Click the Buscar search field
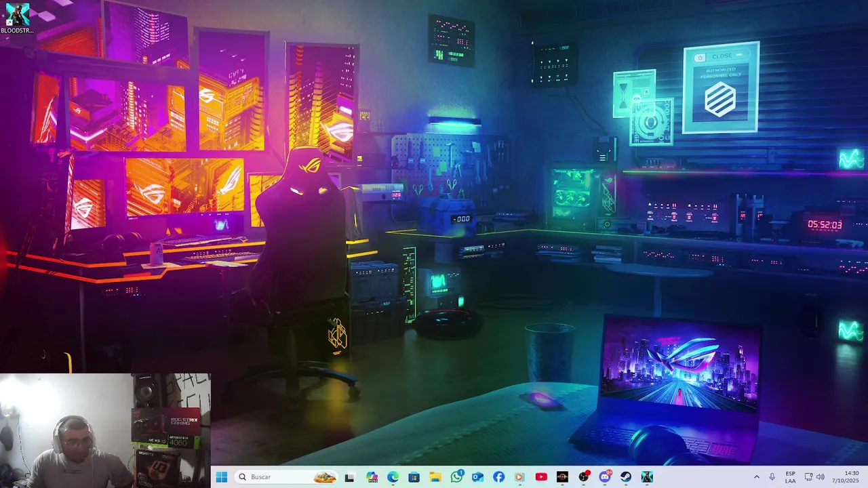 [x=287, y=477]
